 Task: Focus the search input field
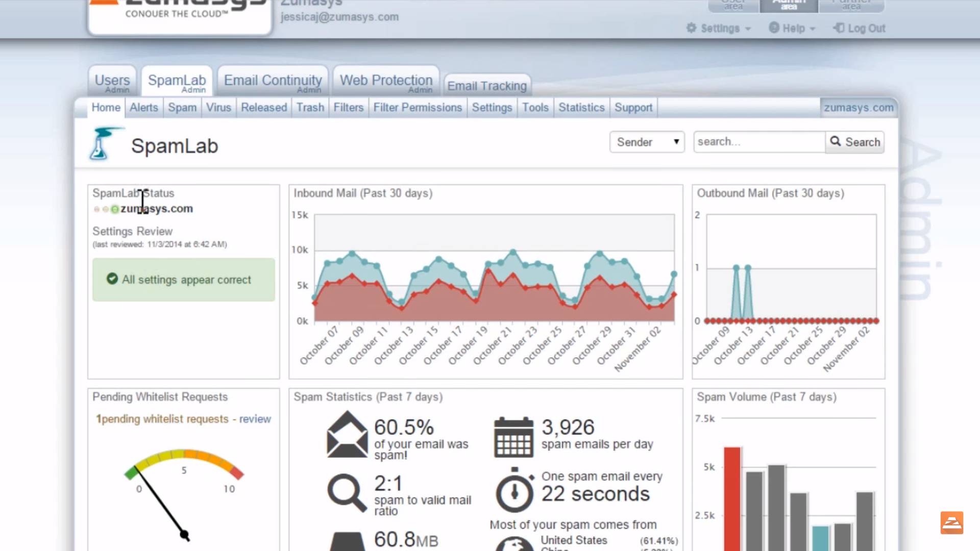pyautogui.click(x=759, y=142)
